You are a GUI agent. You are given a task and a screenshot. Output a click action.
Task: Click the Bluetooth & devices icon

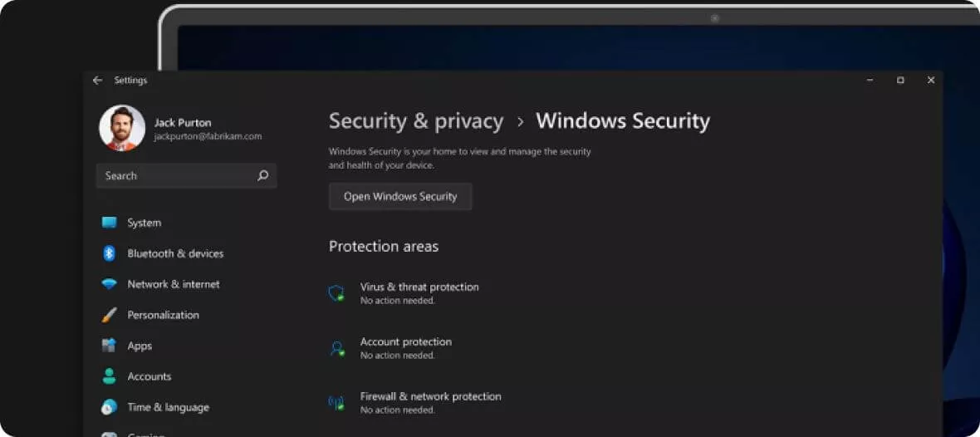[109, 253]
